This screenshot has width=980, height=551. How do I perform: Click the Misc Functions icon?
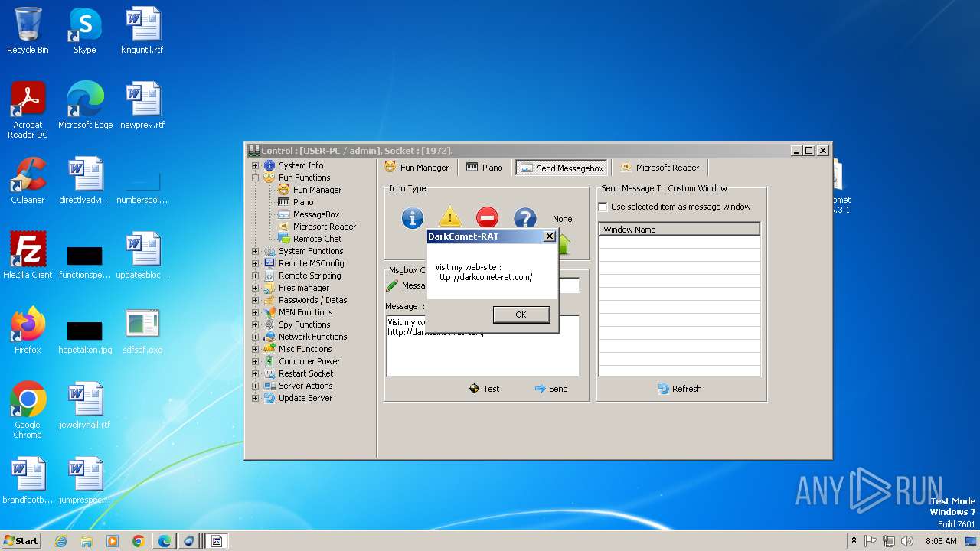click(x=269, y=349)
